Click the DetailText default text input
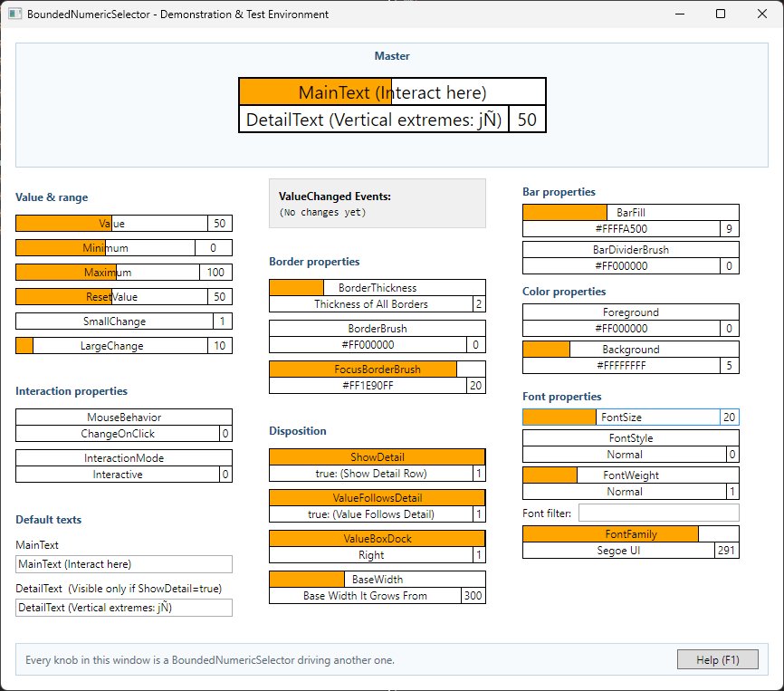 [x=124, y=608]
